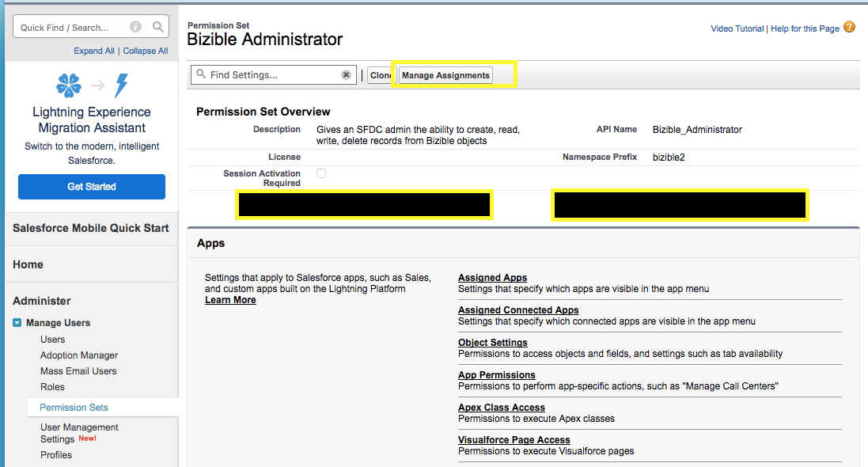868x467 pixels.
Task: Click the Clone button
Action: tap(381, 74)
